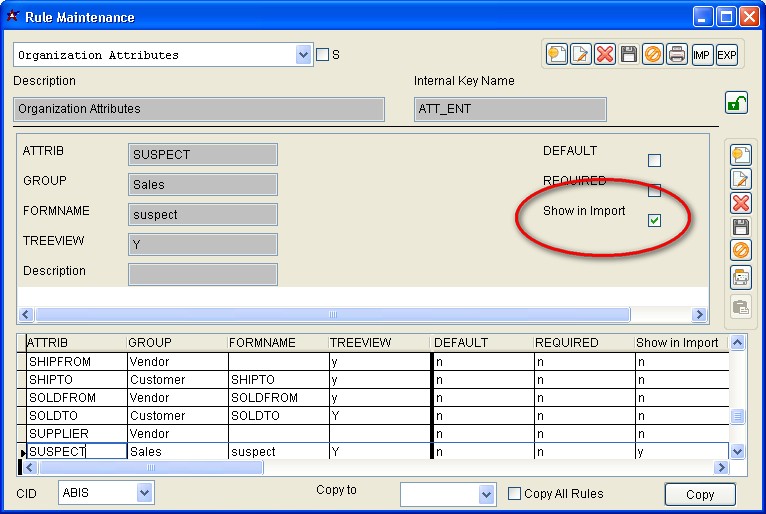Open the Organization Attributes dropdown
Image resolution: width=766 pixels, height=514 pixels.
(x=304, y=55)
